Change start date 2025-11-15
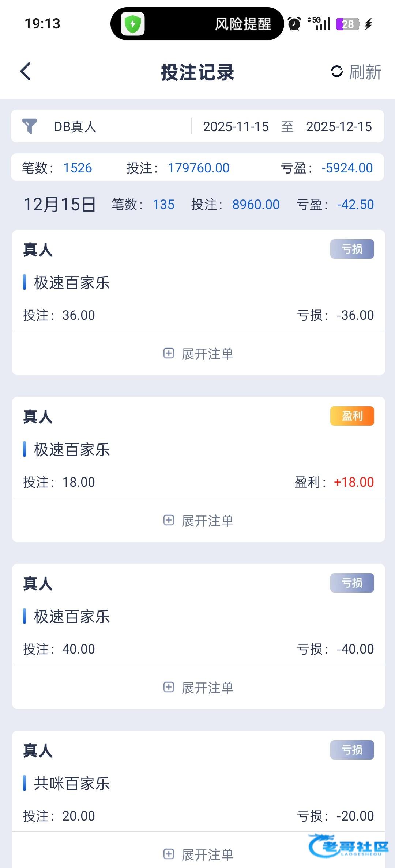Image resolution: width=395 pixels, height=868 pixels. (x=236, y=126)
